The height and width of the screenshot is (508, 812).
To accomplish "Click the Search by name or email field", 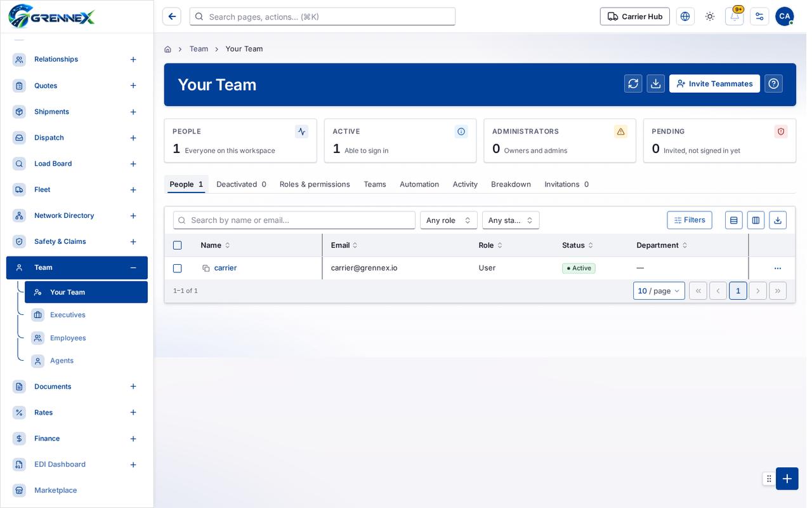I will (x=294, y=220).
